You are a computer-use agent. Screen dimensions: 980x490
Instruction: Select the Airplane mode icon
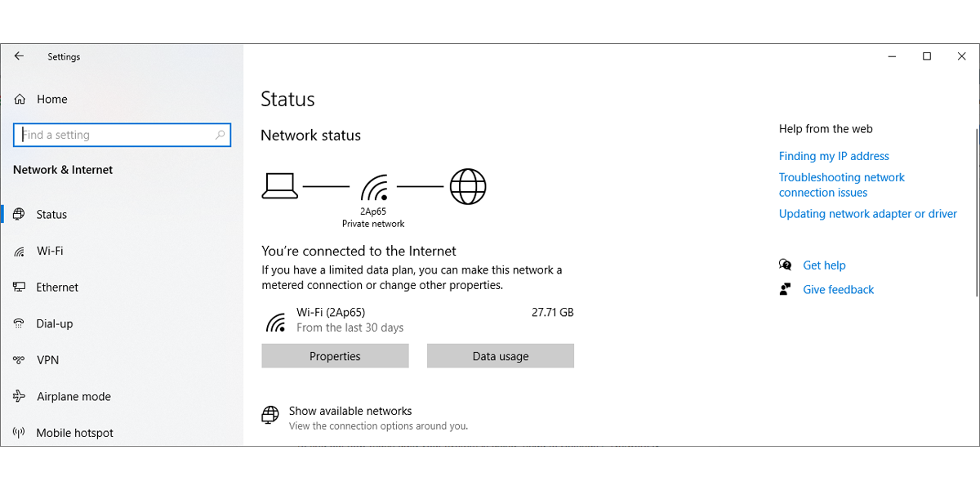(x=18, y=396)
